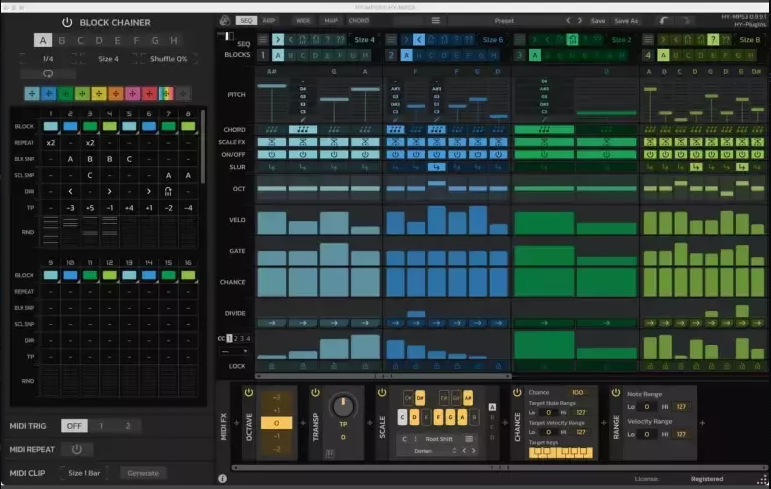
Task: Click the home direction icon in DIR row
Action: pos(168,191)
